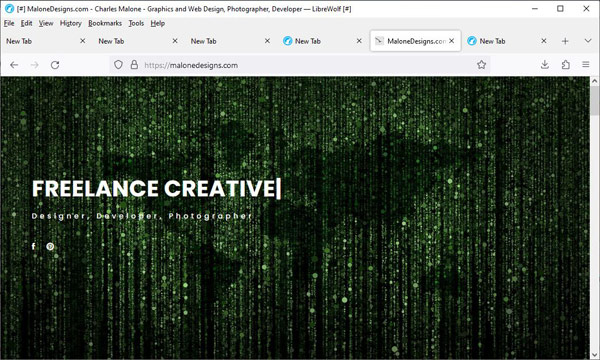This screenshot has height=360, width=600.
Task: Close the second New Tab
Action: [x=175, y=41]
